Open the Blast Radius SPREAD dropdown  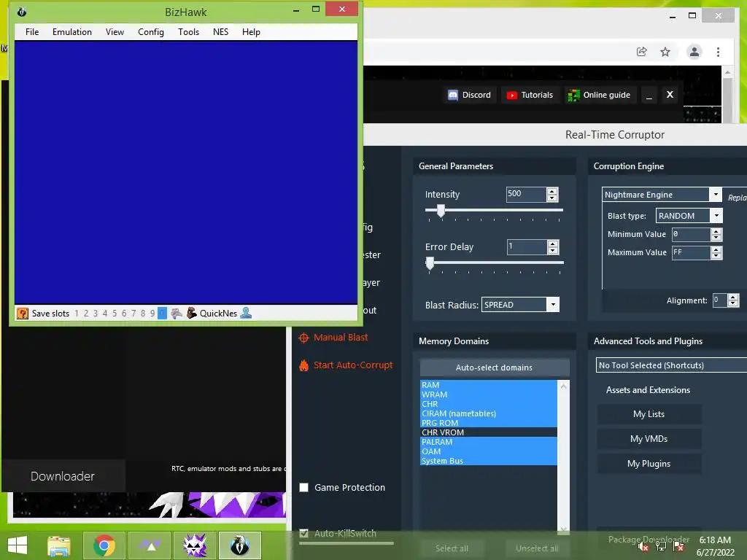tap(553, 305)
